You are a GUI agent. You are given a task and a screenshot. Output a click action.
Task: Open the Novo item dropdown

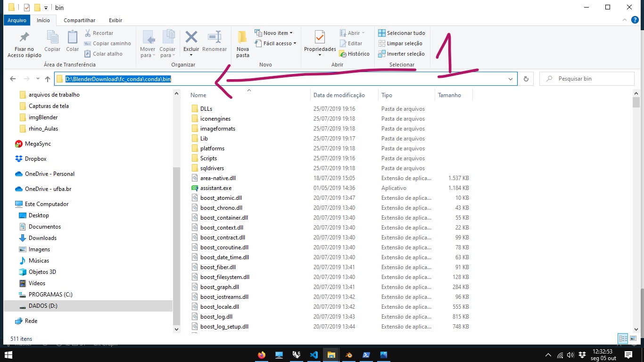[274, 33]
